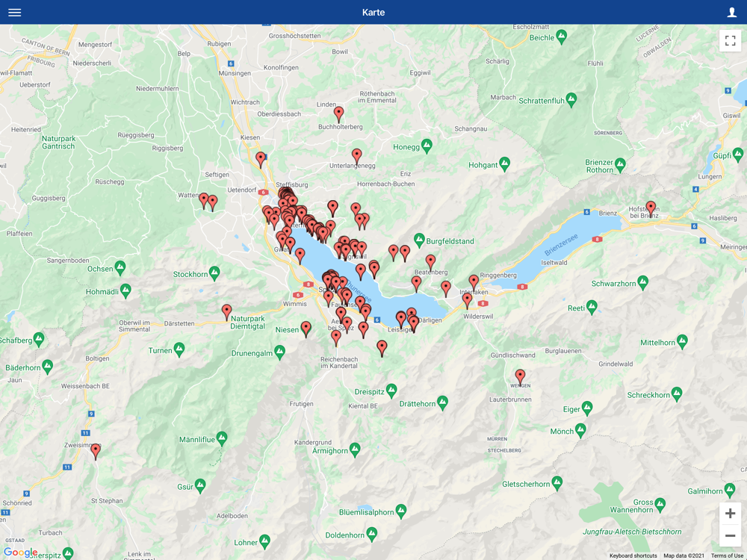The height and width of the screenshot is (560, 747).
Task: Open the Keyboard shortcuts link
Action: click(633, 556)
